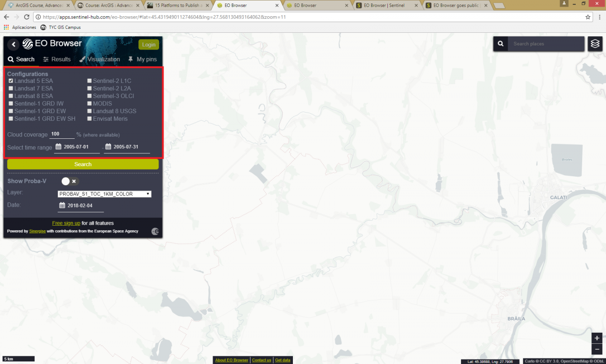The width and height of the screenshot is (606, 364).
Task: Open the base layers icon at top right
Action: (x=595, y=44)
